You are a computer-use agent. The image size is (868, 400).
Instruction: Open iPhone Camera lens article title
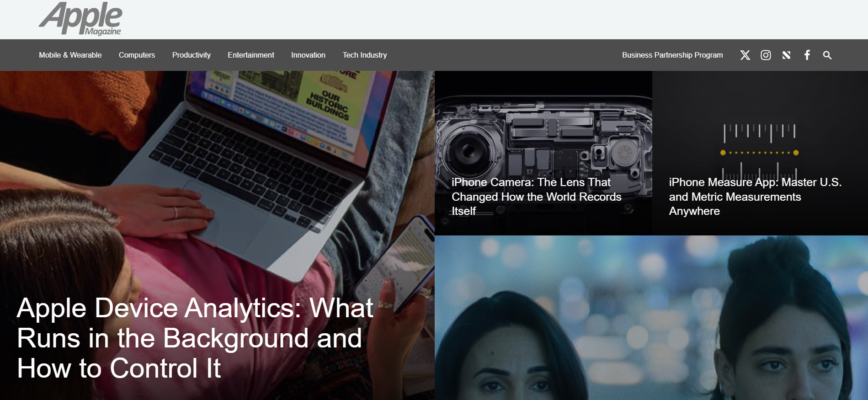537,197
